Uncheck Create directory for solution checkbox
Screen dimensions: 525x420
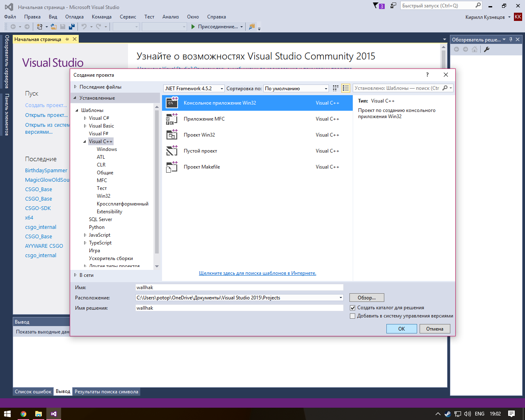352,308
